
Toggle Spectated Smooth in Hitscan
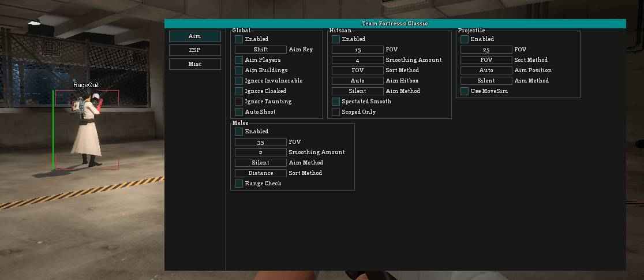[x=336, y=102]
